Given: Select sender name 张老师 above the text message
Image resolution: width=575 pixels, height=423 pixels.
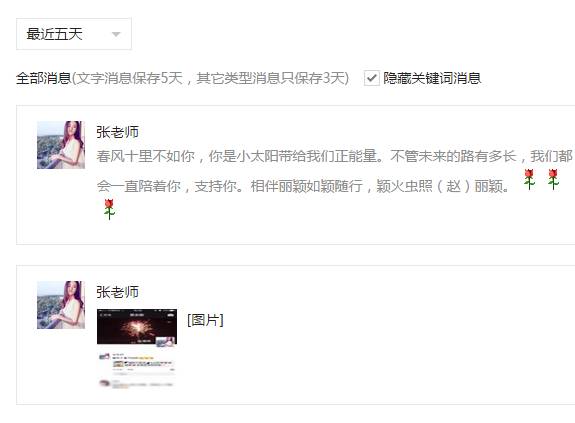Looking at the screenshot, I should (x=117, y=132).
